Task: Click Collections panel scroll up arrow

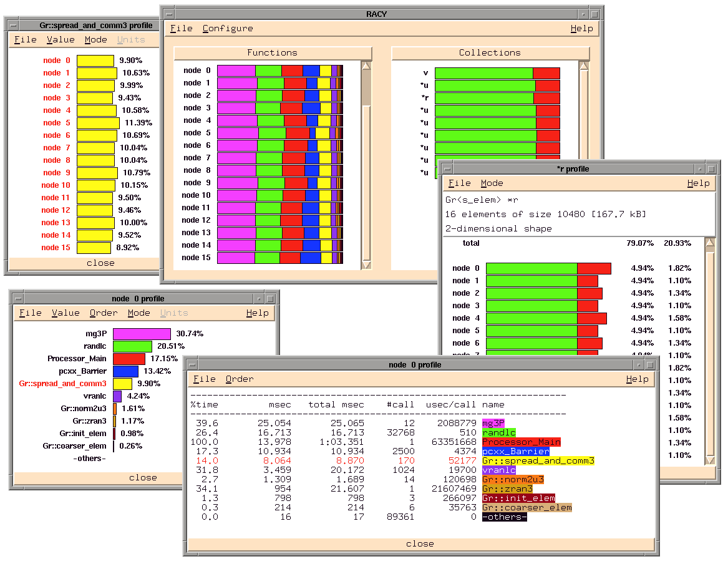Action: pos(584,66)
